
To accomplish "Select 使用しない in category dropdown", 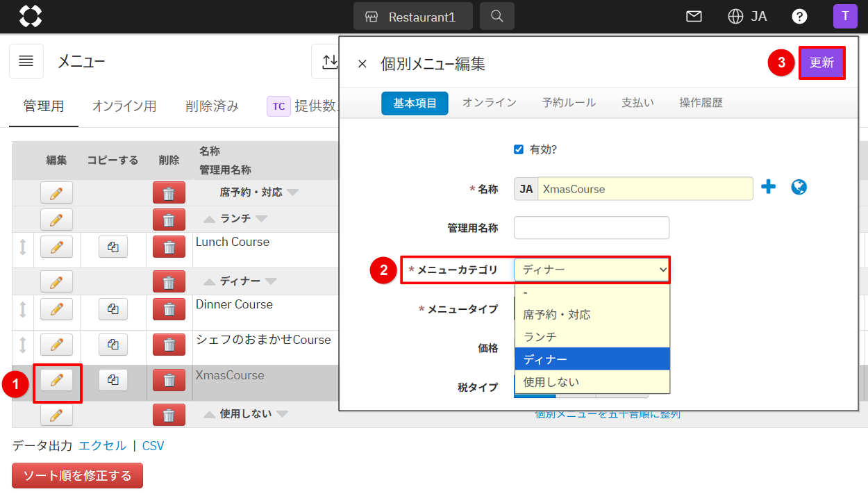I will 592,381.
